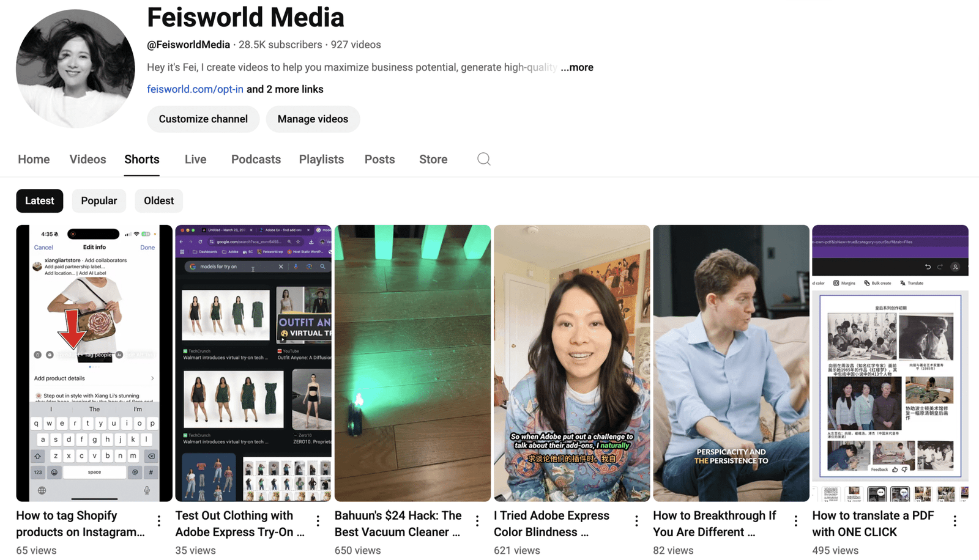Open options menu for How to Breakthrough short
The image size is (979, 560).
tap(795, 521)
